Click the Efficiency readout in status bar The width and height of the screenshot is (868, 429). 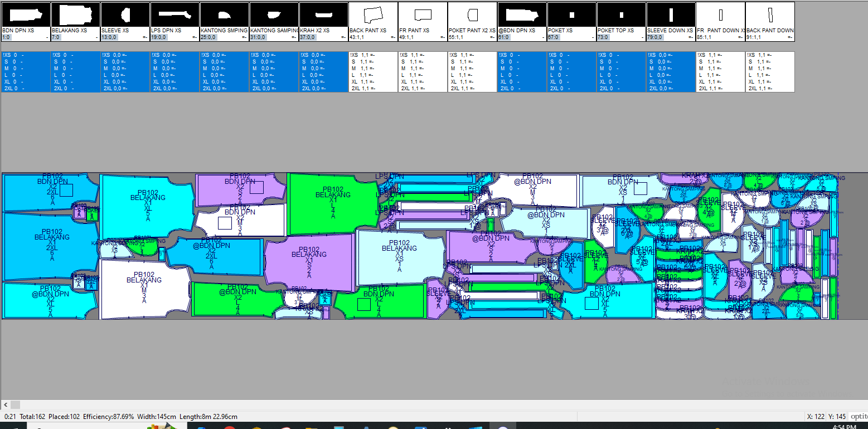[x=110, y=417]
